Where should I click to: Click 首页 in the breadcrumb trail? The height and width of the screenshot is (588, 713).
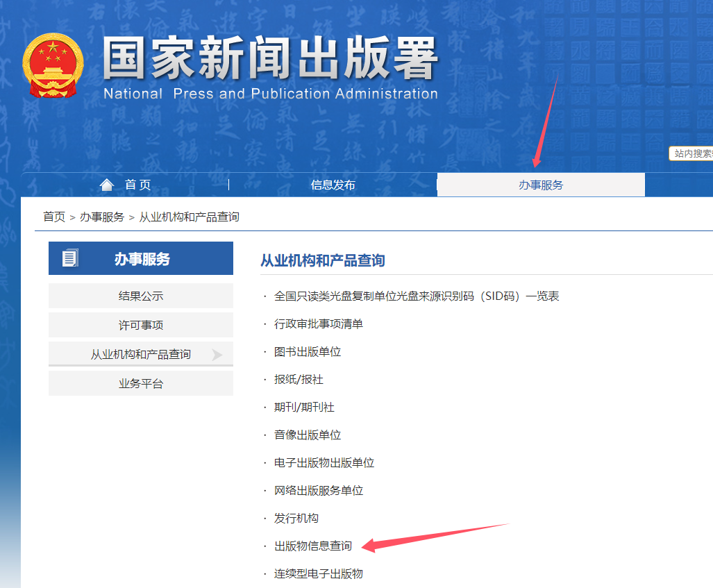[53, 216]
